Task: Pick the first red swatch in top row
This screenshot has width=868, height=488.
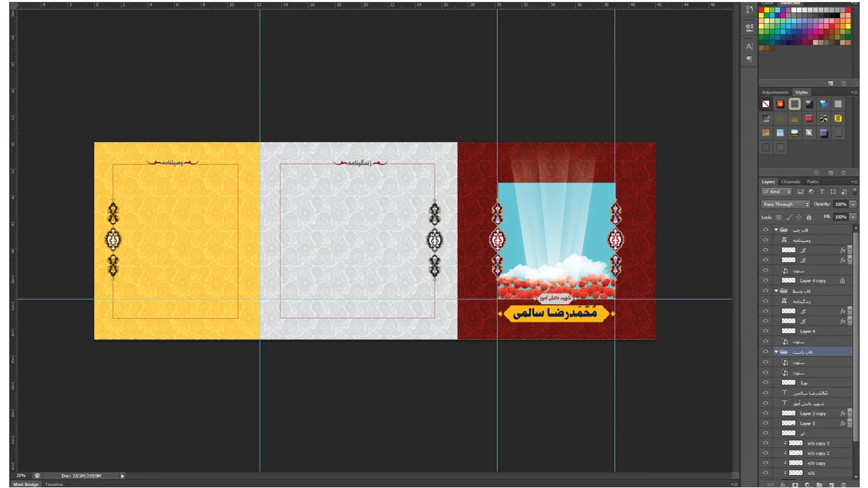Action: (763, 10)
